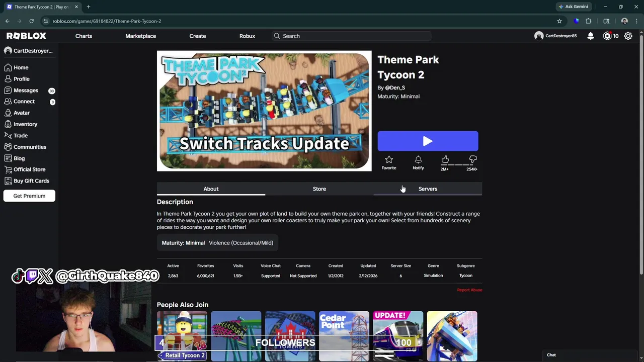Image resolution: width=644 pixels, height=362 pixels.
Task: Click the 2,863 active players count
Action: click(173, 276)
